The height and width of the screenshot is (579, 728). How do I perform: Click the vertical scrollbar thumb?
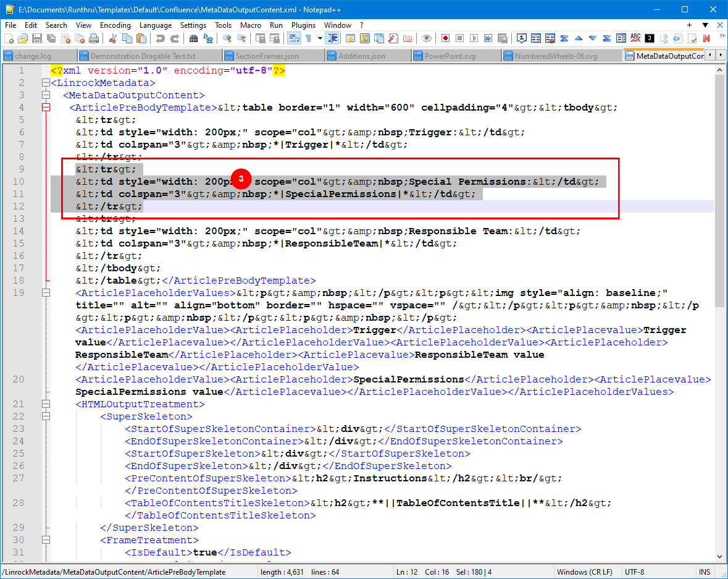pyautogui.click(x=720, y=185)
